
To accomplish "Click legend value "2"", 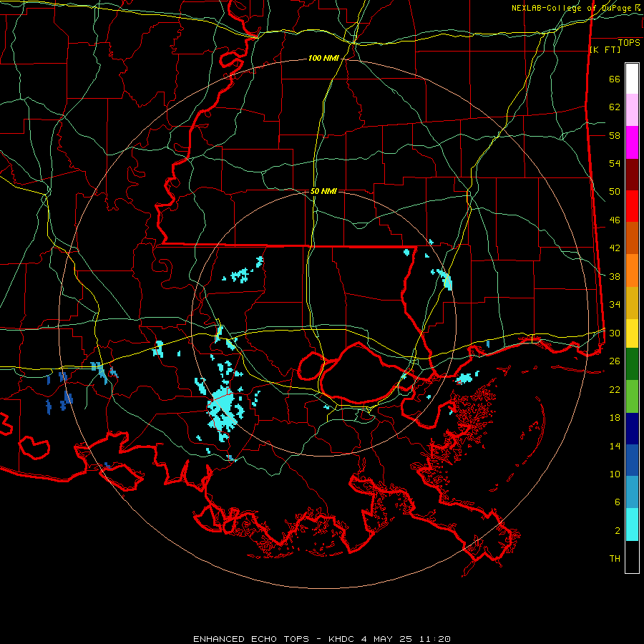I will click(x=618, y=531).
